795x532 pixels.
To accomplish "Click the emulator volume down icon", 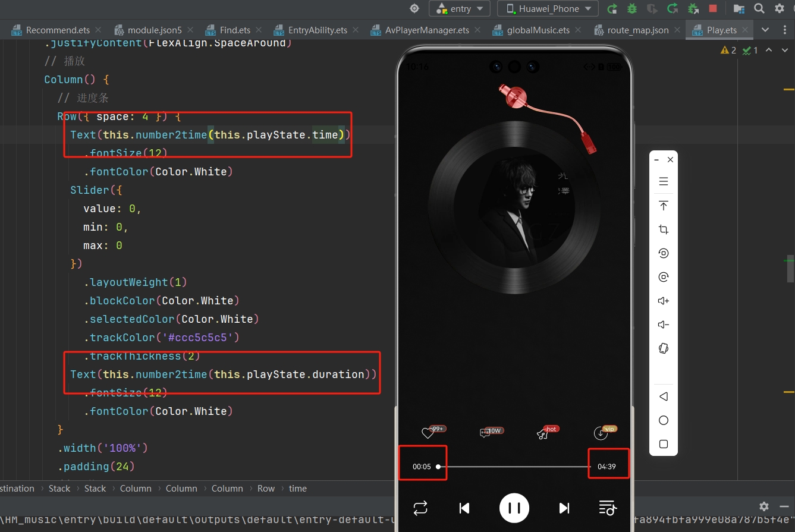I will (664, 325).
